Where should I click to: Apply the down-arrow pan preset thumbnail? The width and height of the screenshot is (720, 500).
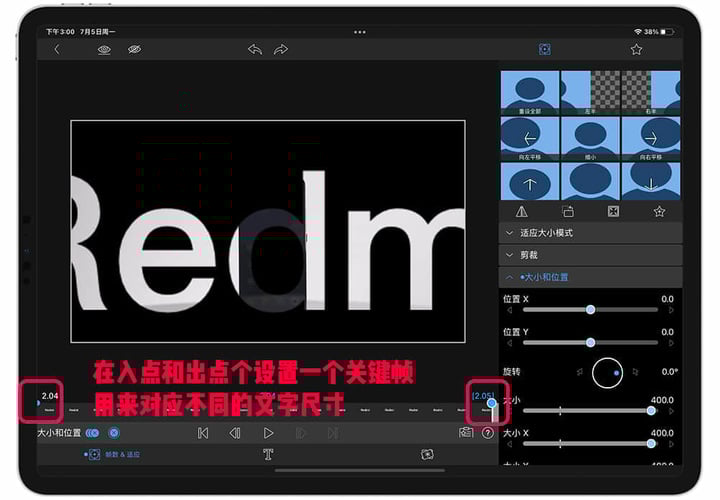(651, 181)
